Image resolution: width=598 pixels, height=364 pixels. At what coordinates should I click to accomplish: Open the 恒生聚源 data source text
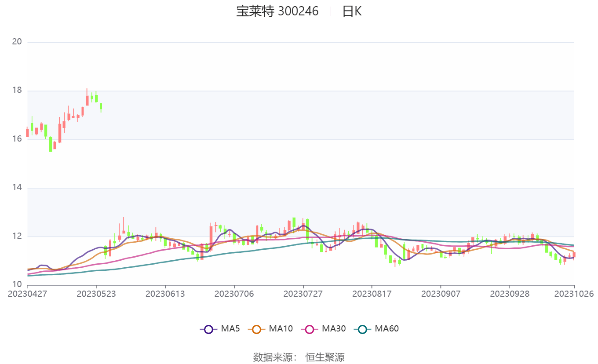[325, 357]
